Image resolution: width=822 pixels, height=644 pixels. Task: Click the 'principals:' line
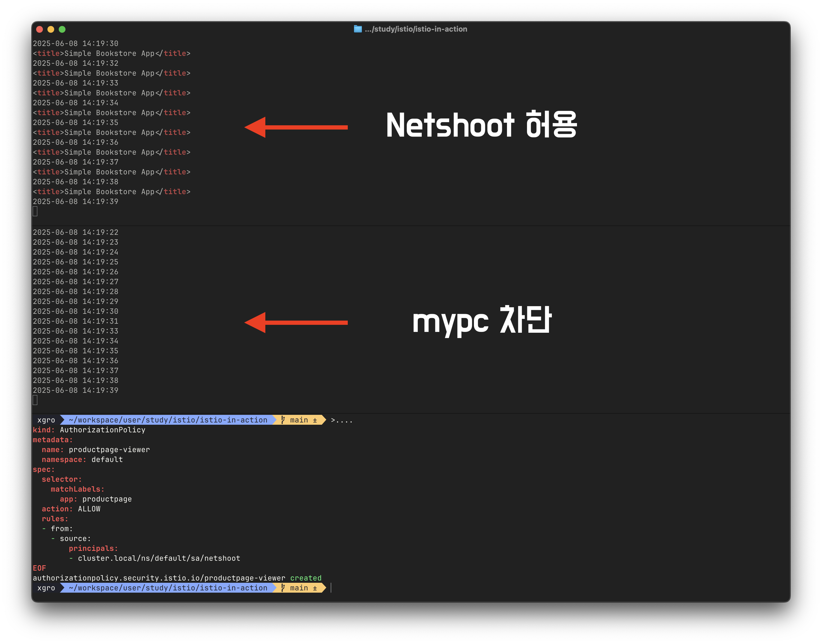[93, 548]
